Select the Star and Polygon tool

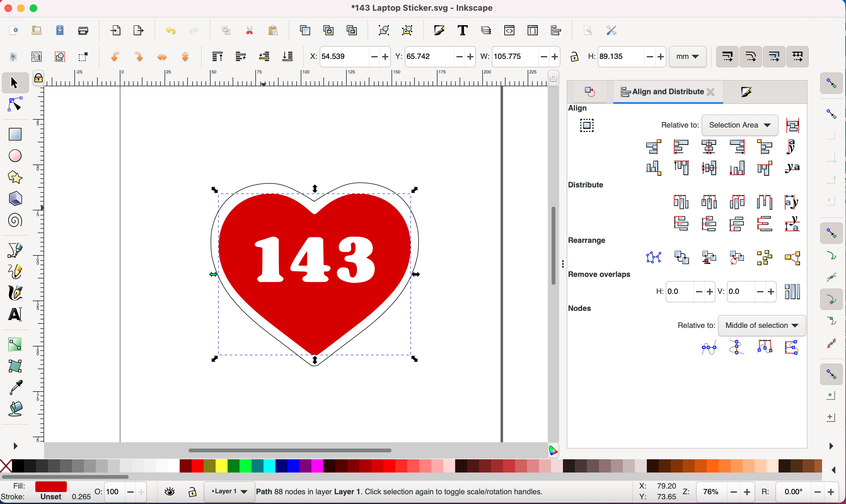[15, 177]
